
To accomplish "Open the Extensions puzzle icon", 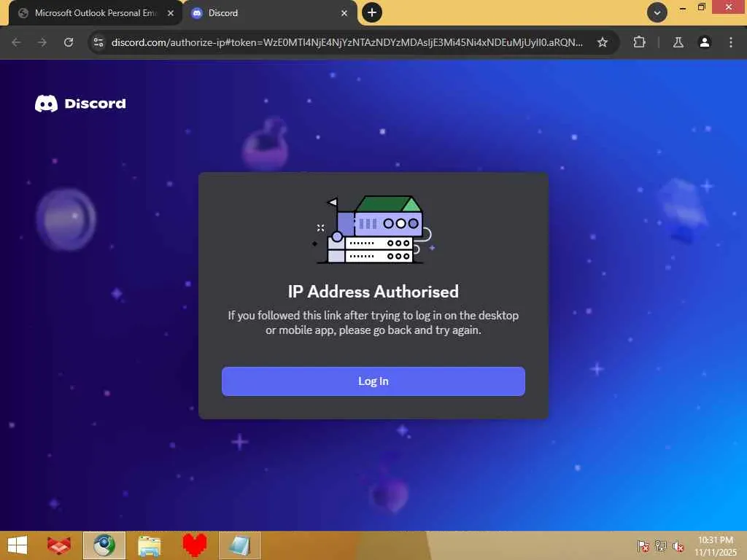I will pos(639,42).
